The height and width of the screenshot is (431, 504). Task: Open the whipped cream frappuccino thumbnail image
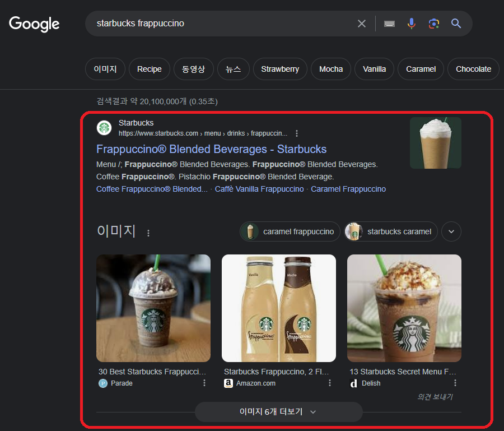(x=435, y=142)
